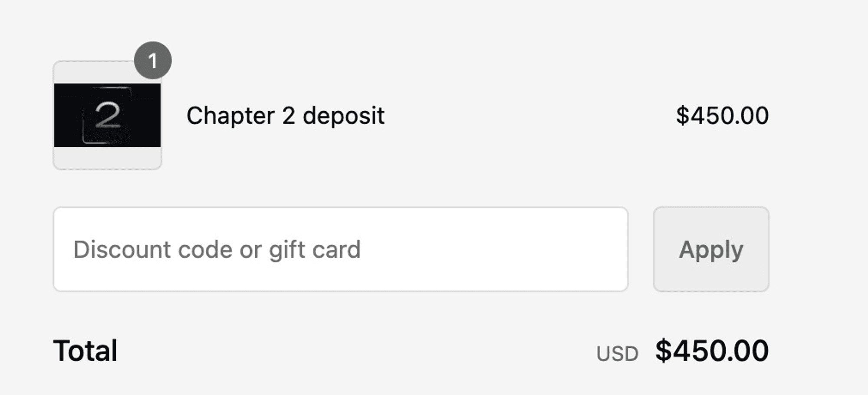Click the word 'deposit' in the item title

click(x=343, y=116)
